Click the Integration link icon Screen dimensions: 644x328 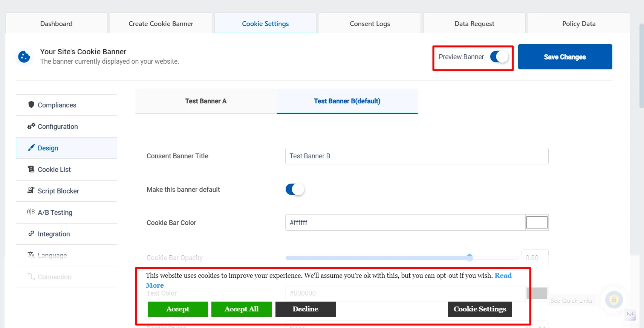click(31, 233)
